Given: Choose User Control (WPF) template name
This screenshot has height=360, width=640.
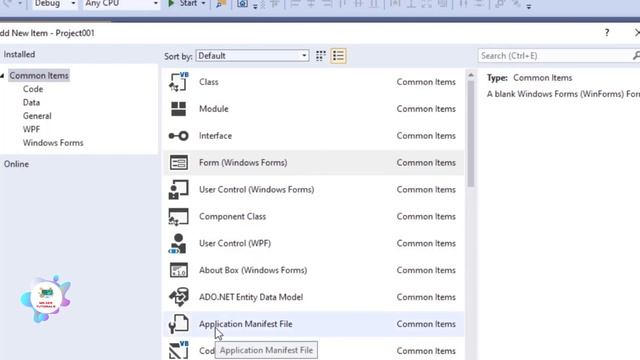Looking at the screenshot, I should [x=235, y=244].
